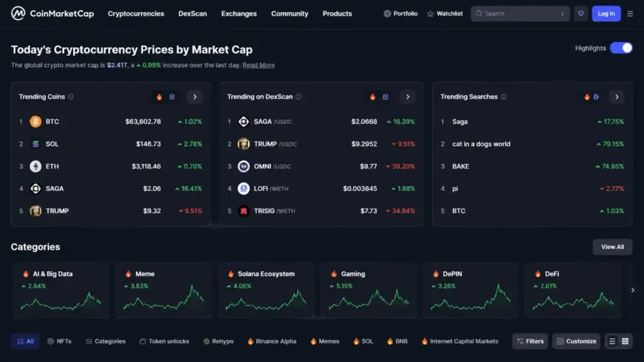Click Trending Coins info icon
644x362 pixels.
(x=71, y=97)
